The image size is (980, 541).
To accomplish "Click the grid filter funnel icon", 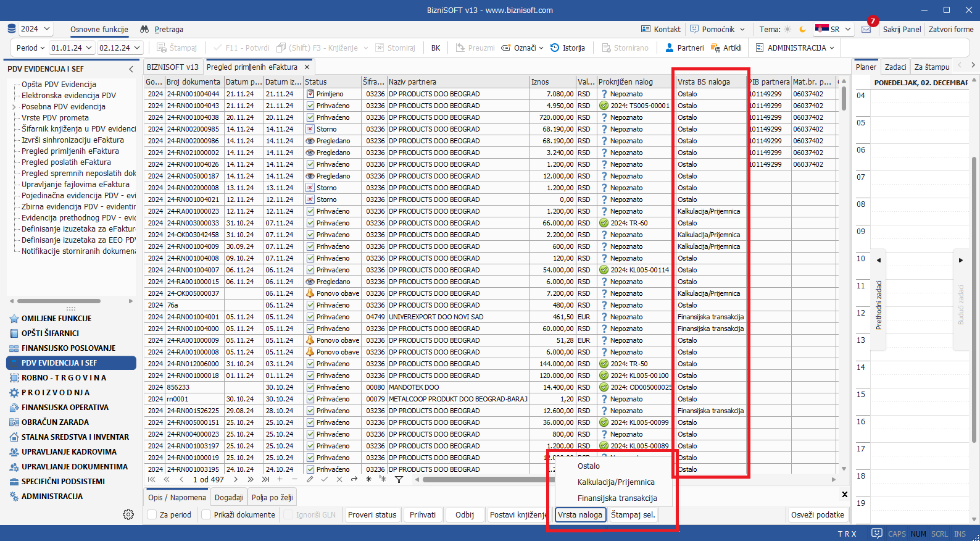I will click(399, 479).
